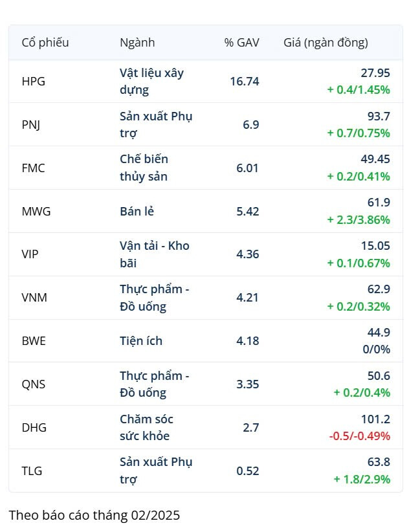
Task: Click the "Cổ phiếu" column header
Action: (45, 43)
